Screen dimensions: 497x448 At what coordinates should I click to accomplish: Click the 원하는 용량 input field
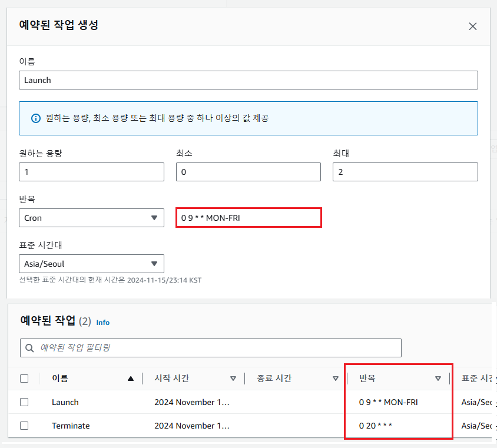(91, 172)
